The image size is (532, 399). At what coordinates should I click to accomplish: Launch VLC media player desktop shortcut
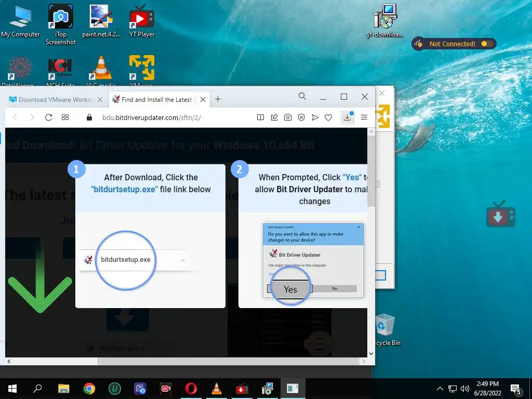coord(101,71)
